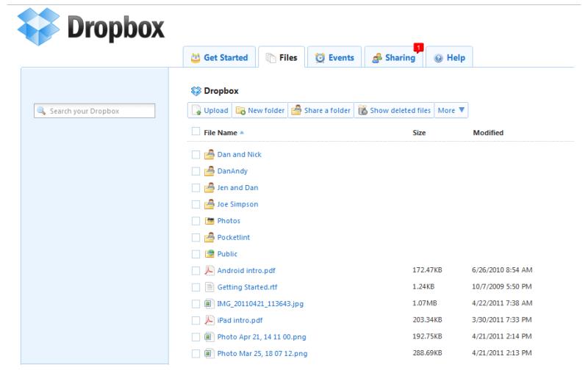Open the Events tab

(334, 57)
